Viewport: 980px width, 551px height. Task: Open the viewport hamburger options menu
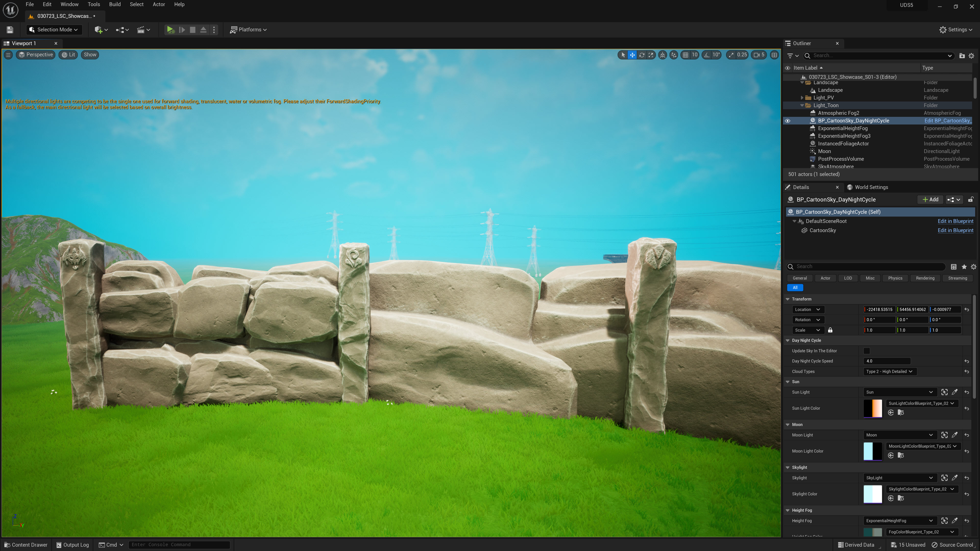pos(8,55)
